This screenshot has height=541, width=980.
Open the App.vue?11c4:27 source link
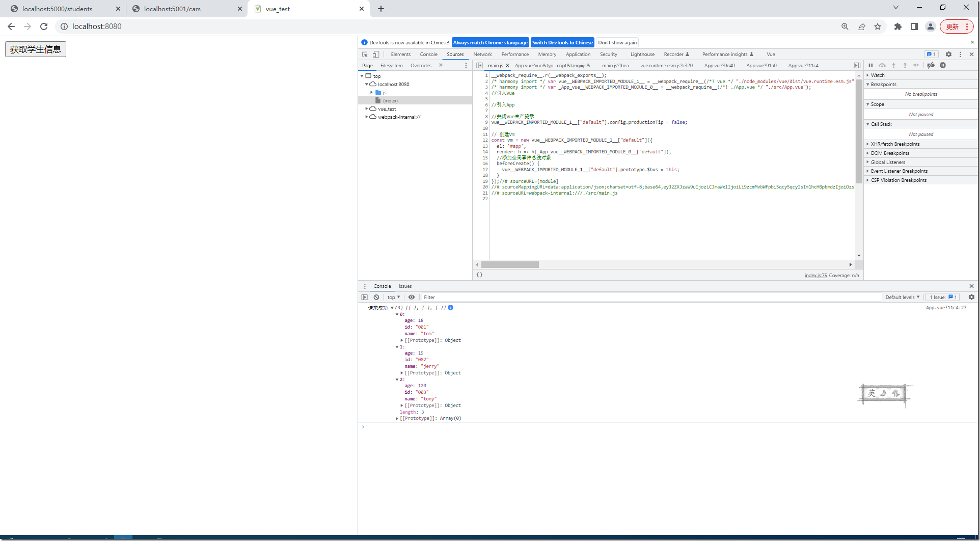tap(946, 308)
